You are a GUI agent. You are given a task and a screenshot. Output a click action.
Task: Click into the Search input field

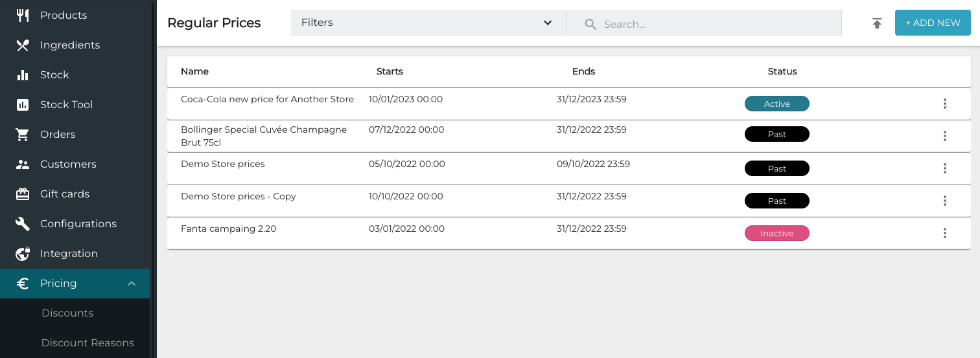coord(713,24)
